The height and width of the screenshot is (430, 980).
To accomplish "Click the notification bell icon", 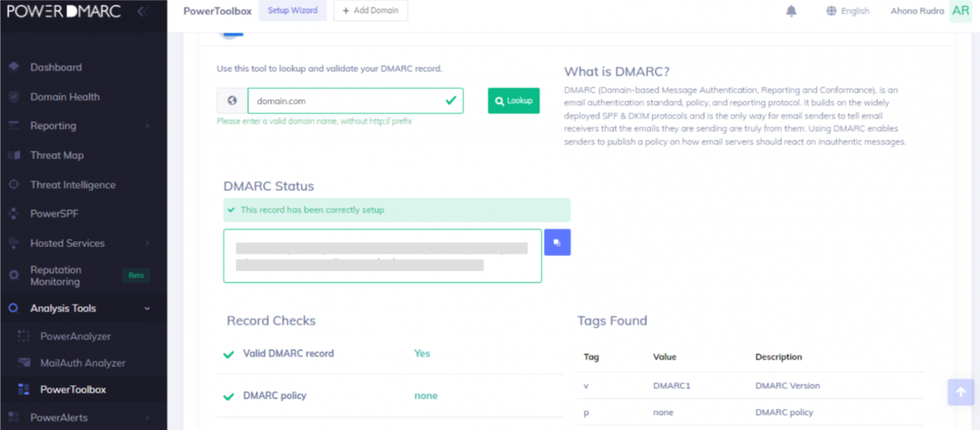I will [x=791, y=11].
